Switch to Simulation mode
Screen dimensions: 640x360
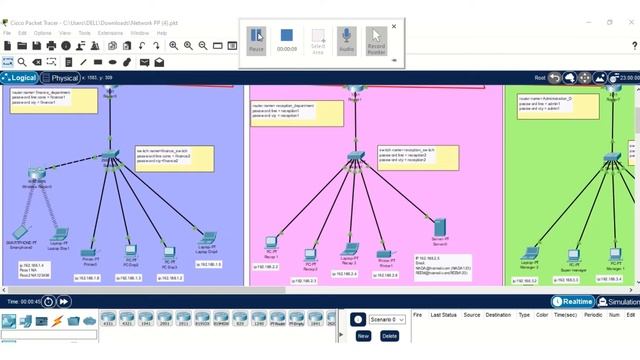[618, 302]
